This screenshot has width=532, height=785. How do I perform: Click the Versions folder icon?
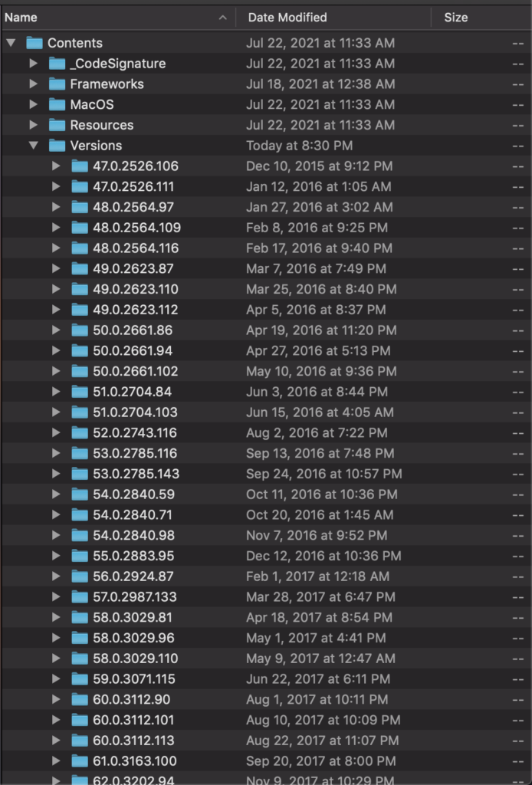pos(57,146)
